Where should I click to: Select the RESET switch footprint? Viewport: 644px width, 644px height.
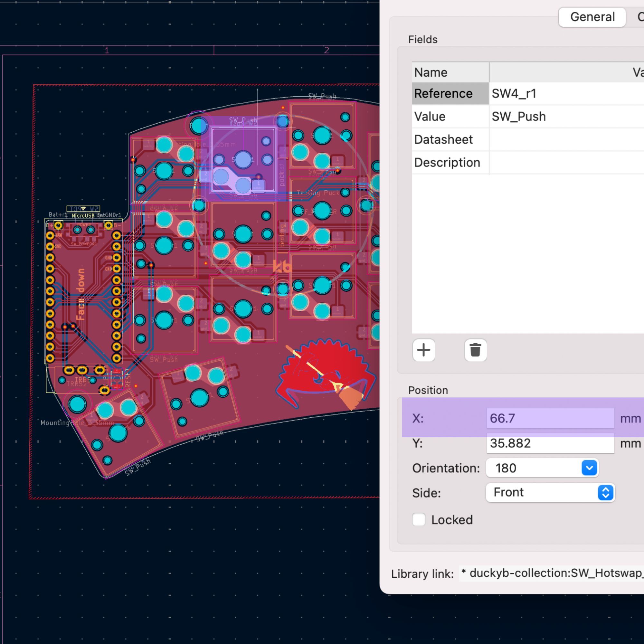pyautogui.click(x=117, y=379)
